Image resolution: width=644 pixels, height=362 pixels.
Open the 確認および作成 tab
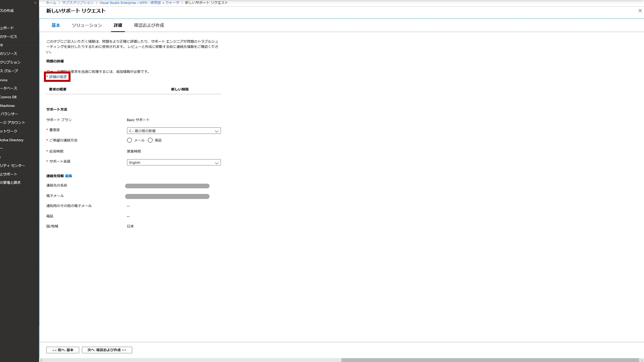coord(149,25)
